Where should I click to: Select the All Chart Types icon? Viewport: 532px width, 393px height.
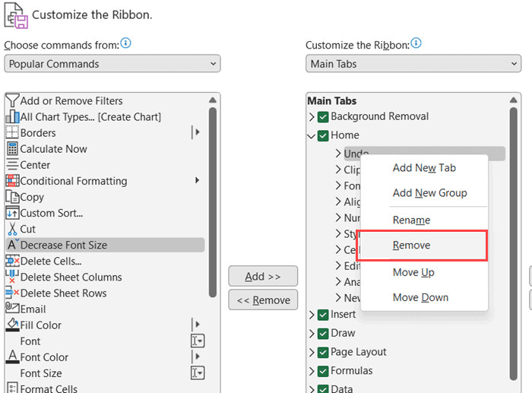click(11, 117)
